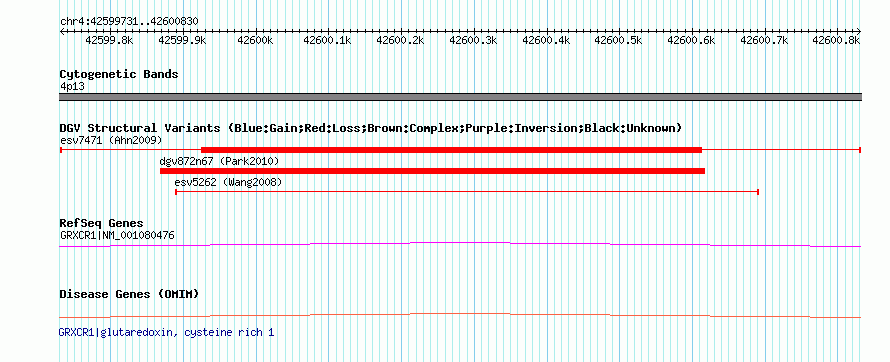The height and width of the screenshot is (362, 890).
Task: Click the gray 4p13 cytogenetic band bar
Action: tap(460, 97)
